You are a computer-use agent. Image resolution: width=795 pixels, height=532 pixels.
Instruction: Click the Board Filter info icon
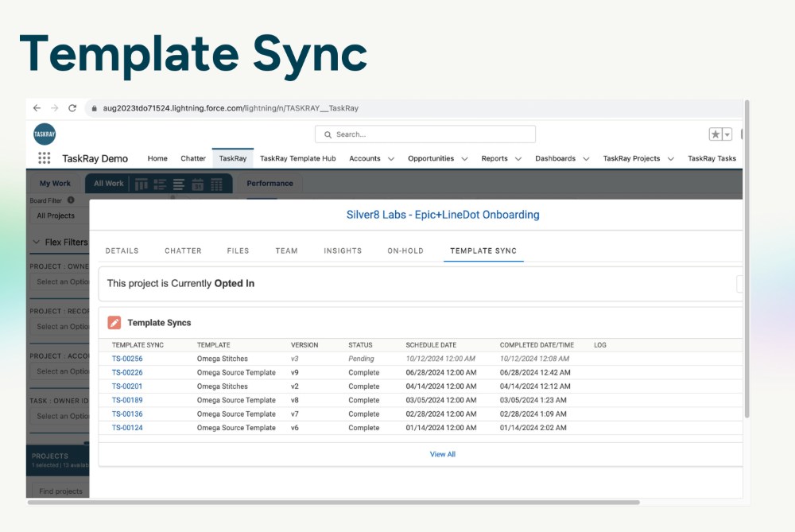[x=71, y=200]
